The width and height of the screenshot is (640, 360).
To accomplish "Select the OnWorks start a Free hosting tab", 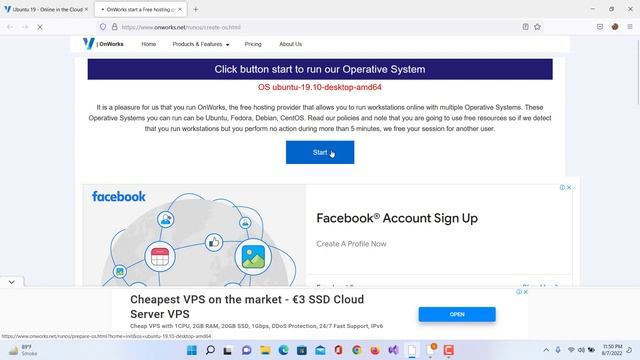I will tap(140, 9).
